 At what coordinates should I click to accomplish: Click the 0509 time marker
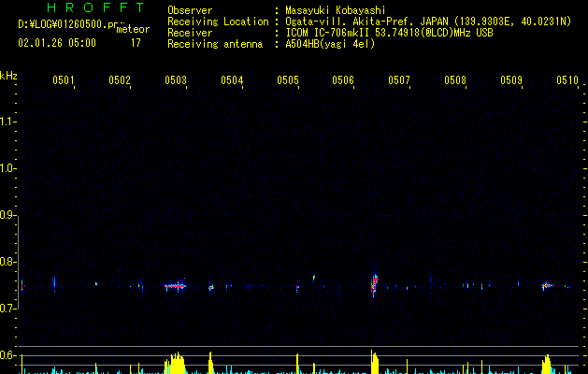click(511, 79)
